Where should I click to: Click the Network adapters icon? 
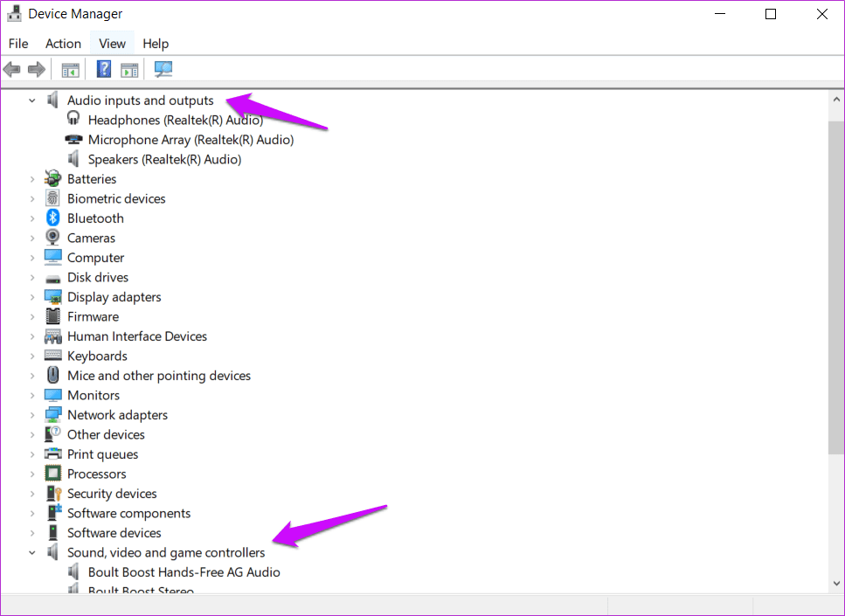coord(52,414)
